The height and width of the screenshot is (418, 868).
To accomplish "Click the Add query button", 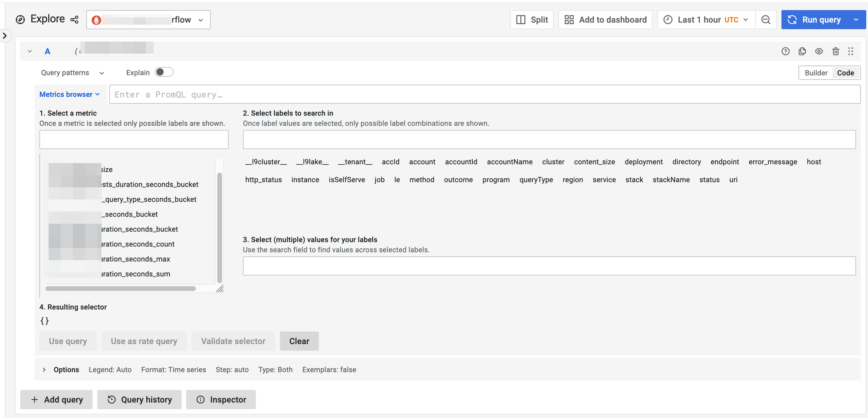I will [56, 399].
